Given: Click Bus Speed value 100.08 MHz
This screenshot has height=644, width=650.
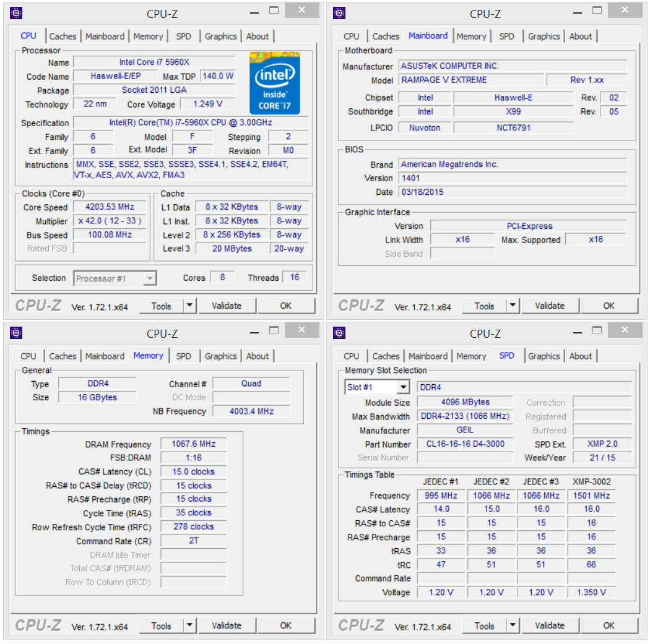Looking at the screenshot, I should (110, 235).
